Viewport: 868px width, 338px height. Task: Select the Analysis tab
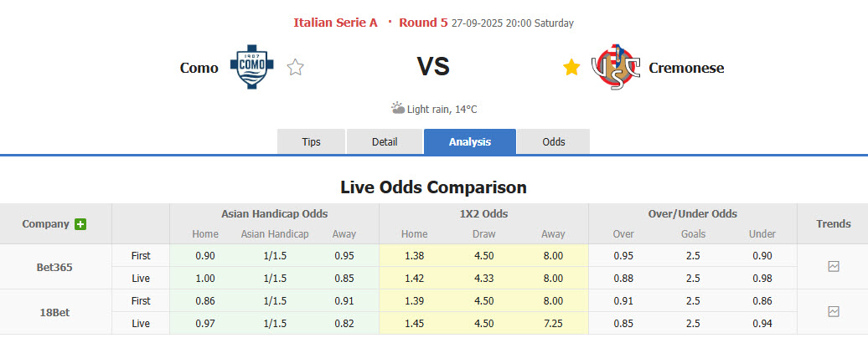pos(470,141)
